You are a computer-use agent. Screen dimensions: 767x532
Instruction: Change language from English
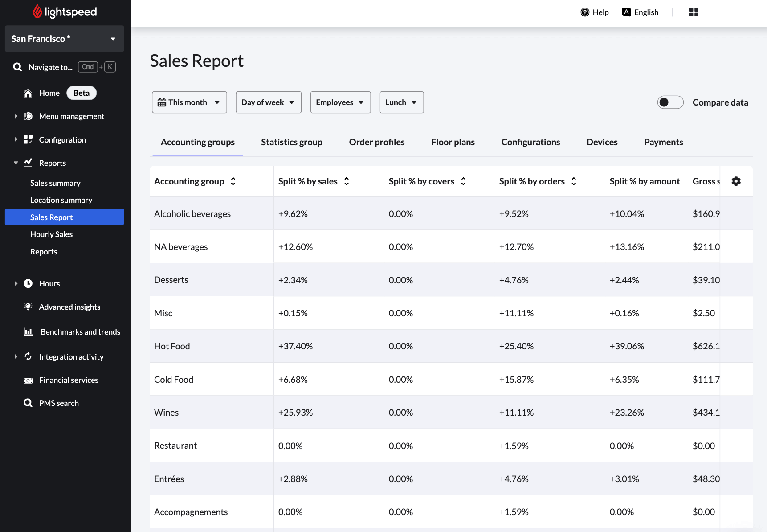point(640,12)
